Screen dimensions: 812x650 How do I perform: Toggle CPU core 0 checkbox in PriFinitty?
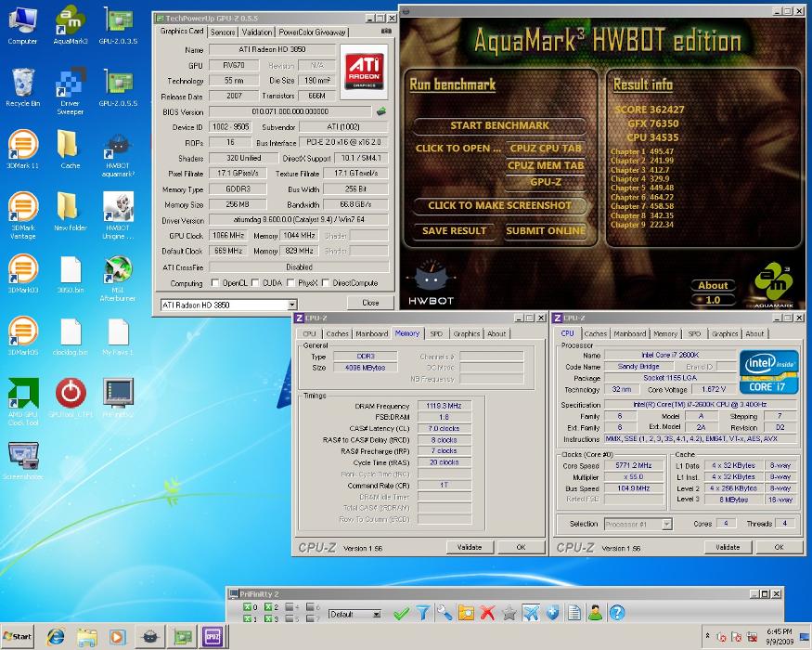click(247, 607)
